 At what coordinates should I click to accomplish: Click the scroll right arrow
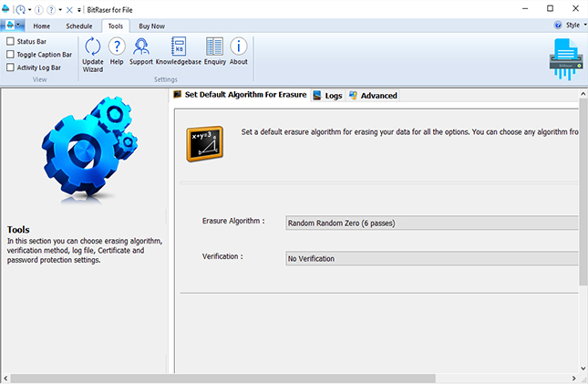click(x=573, y=379)
